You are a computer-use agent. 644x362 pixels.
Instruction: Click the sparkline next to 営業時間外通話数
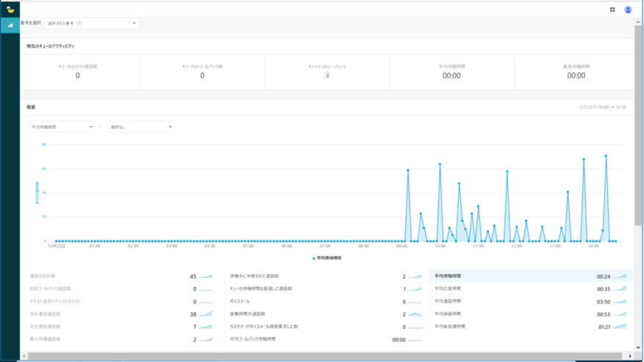coord(415,314)
